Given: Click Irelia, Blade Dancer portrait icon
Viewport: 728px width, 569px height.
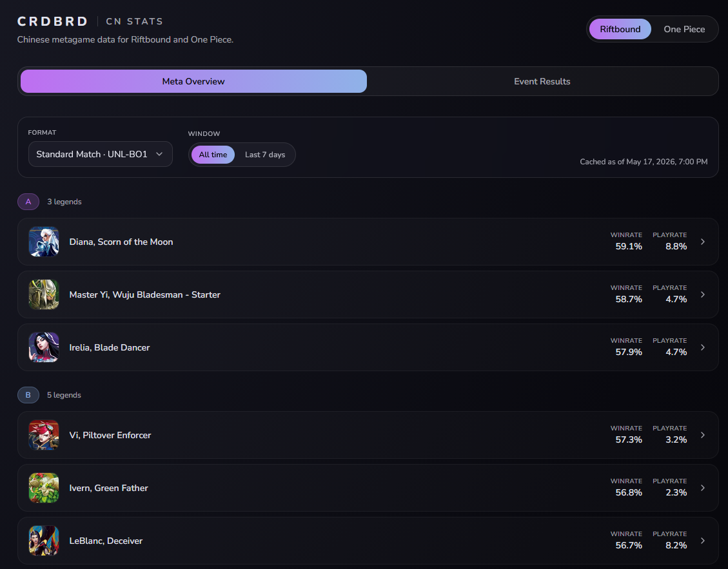Looking at the screenshot, I should [44, 347].
